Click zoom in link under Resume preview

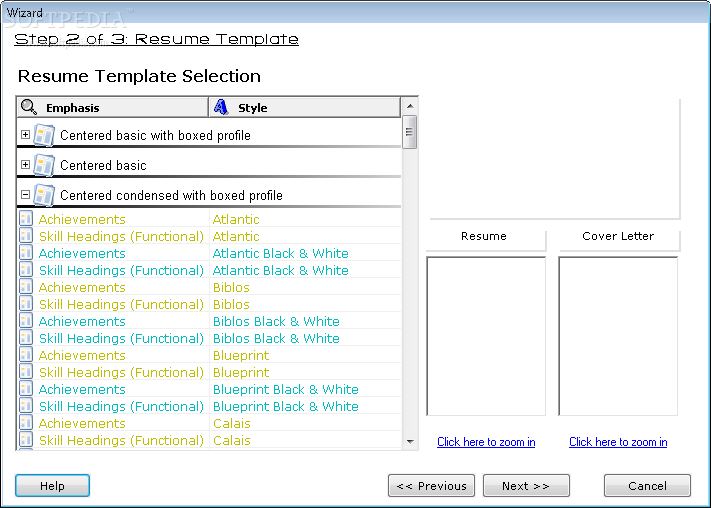pos(486,442)
